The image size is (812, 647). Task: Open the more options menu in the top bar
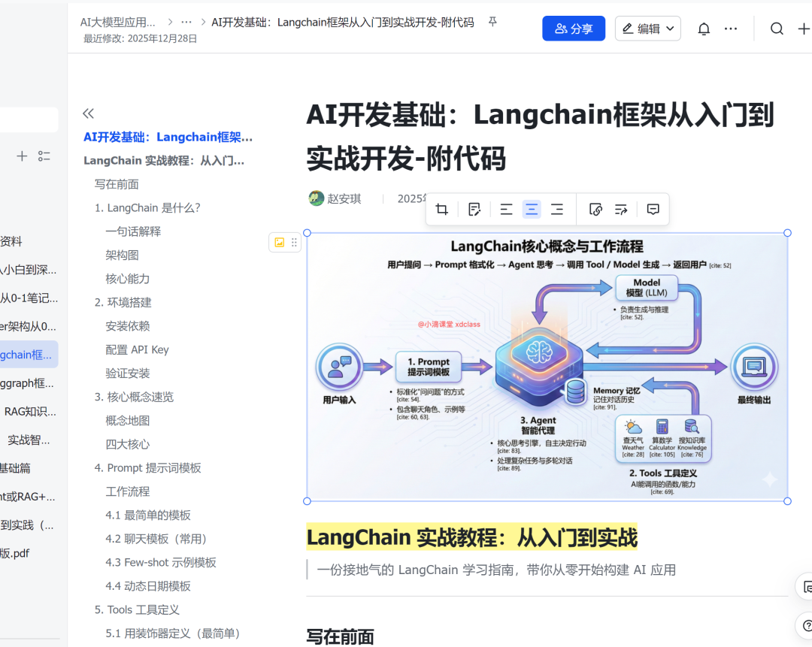click(x=731, y=29)
